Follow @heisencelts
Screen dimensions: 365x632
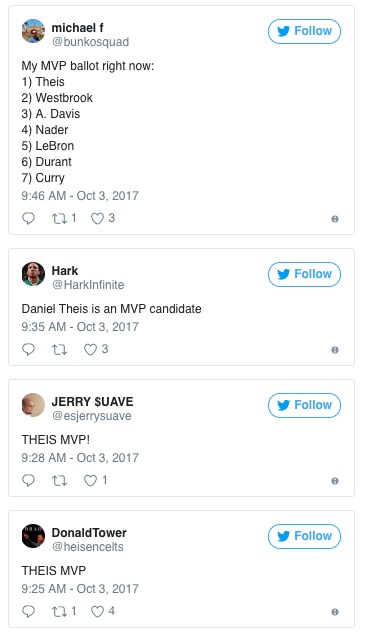click(305, 536)
